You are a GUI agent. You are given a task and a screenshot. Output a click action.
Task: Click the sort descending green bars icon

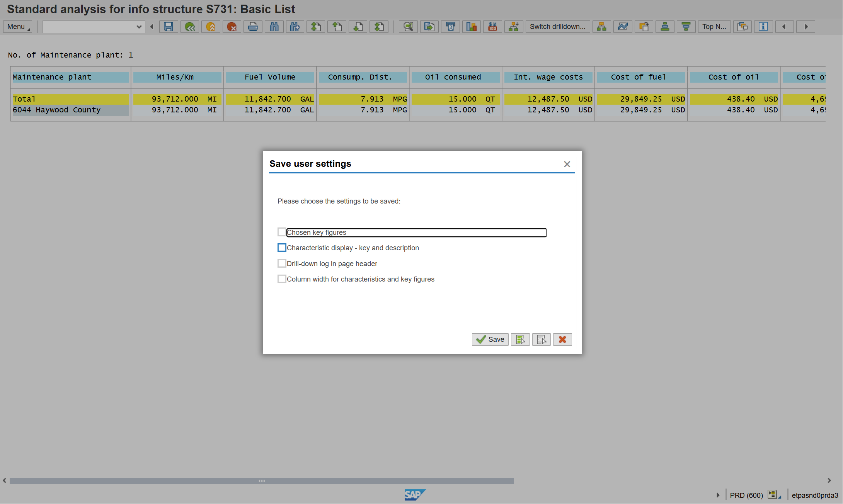pyautogui.click(x=686, y=27)
